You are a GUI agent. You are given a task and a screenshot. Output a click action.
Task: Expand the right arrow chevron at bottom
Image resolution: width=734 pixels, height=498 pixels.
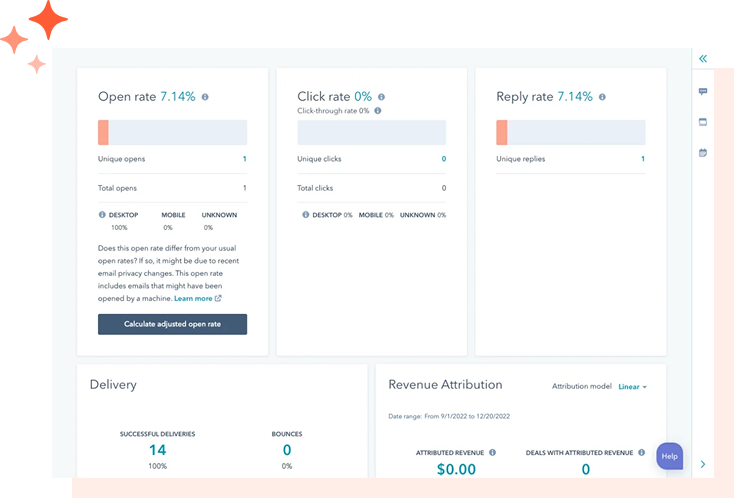point(703,464)
